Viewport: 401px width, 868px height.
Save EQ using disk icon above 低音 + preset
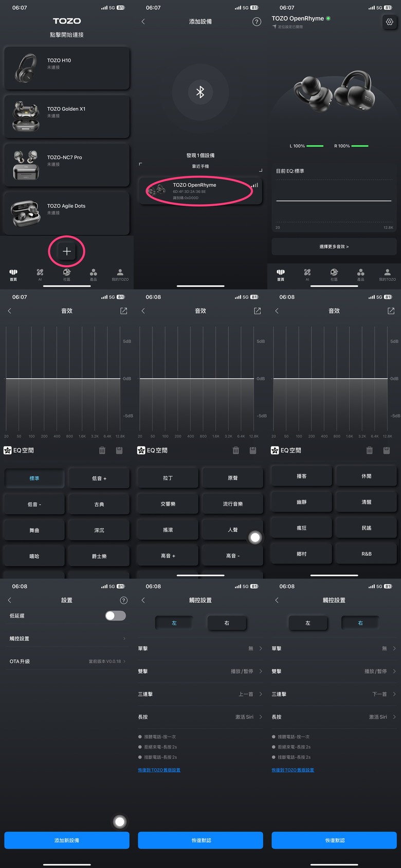point(119,450)
